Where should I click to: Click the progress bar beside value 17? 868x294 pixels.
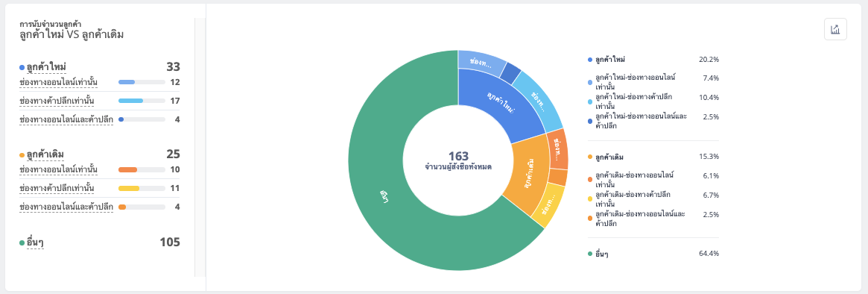142,101
